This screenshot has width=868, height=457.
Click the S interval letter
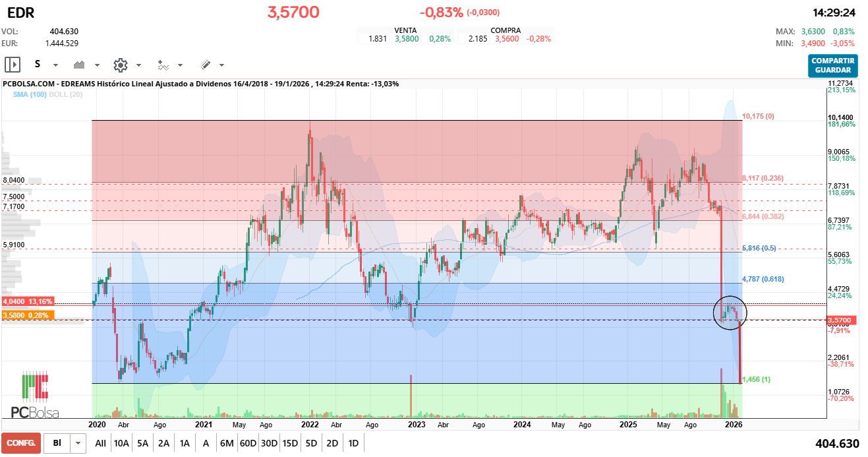pos(38,65)
